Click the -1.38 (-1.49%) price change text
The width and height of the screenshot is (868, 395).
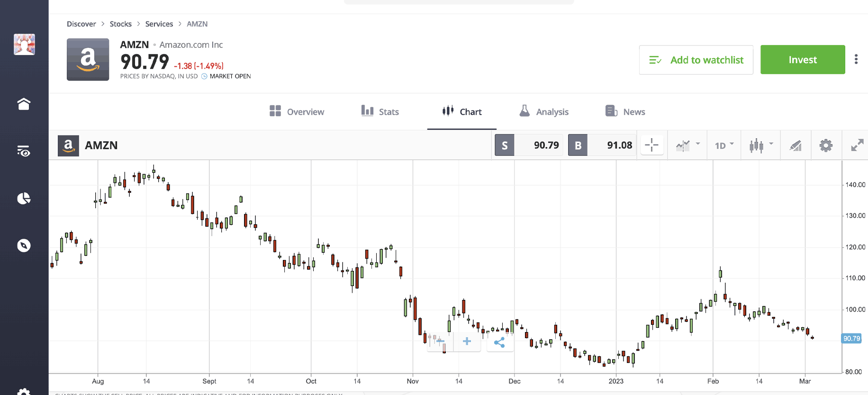click(x=199, y=66)
